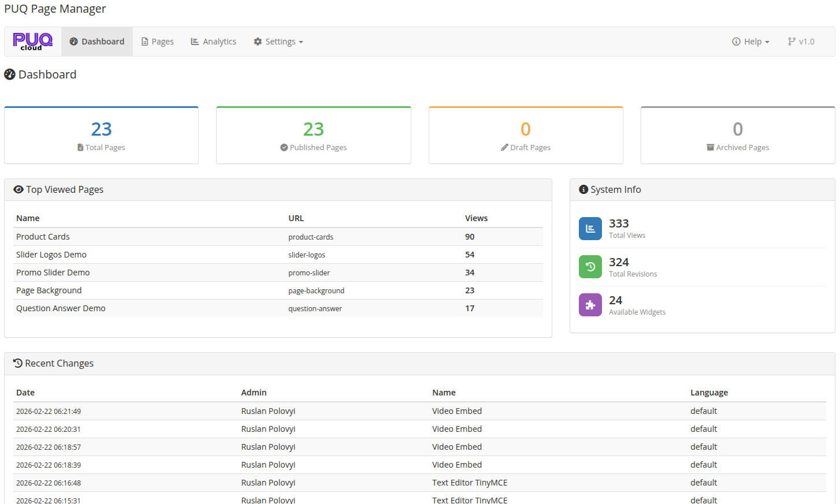Click the checkmark icon under Published Pages

click(x=284, y=147)
